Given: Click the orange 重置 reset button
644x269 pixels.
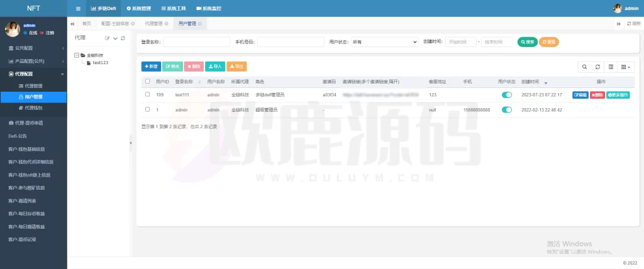Looking at the screenshot, I should click(548, 42).
